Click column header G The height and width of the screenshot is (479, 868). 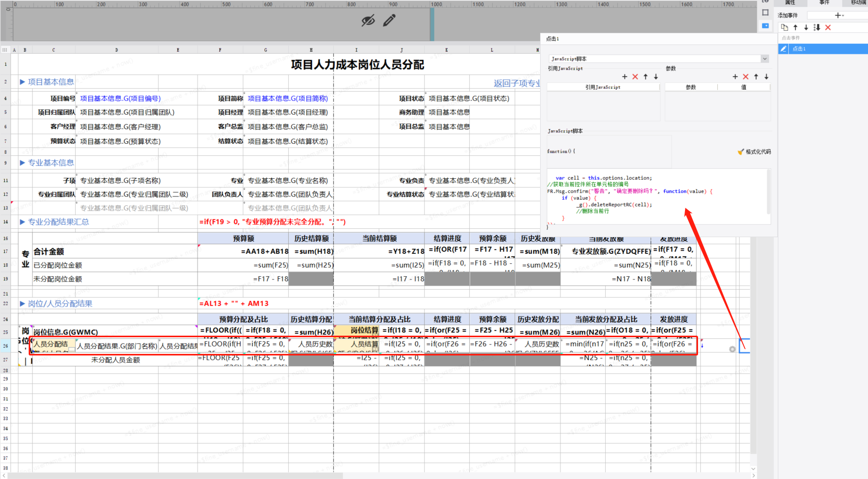click(265, 50)
